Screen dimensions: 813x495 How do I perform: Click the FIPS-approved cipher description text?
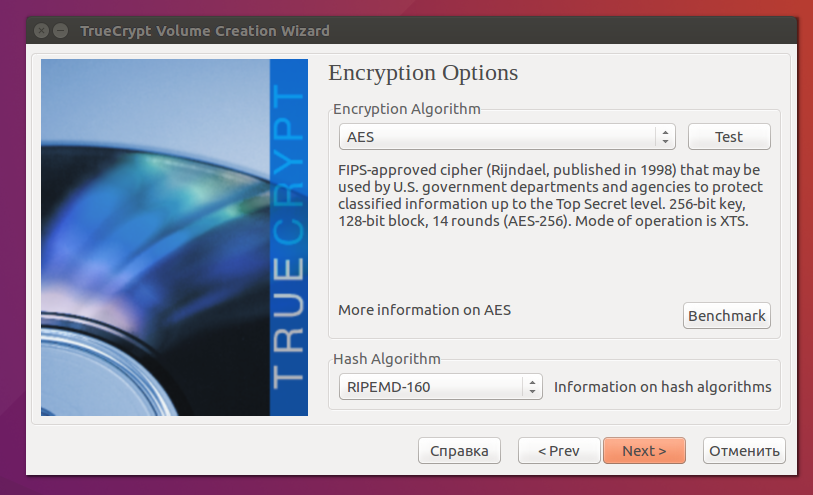(550, 195)
